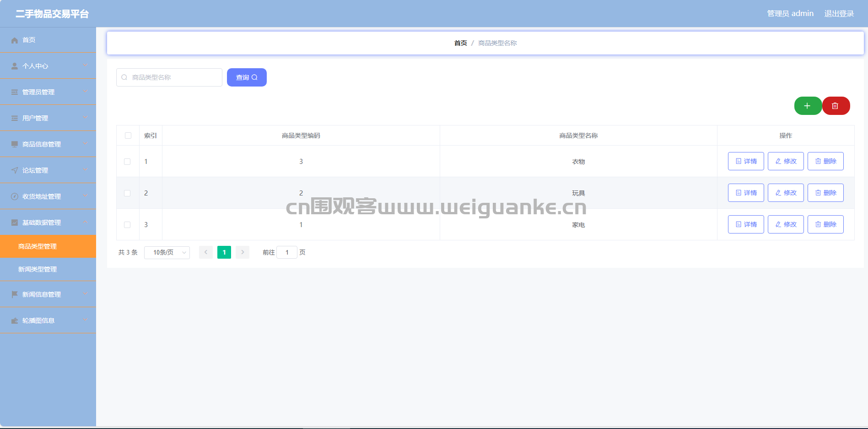
Task: Click 删除 button for row 衣物
Action: (x=825, y=161)
